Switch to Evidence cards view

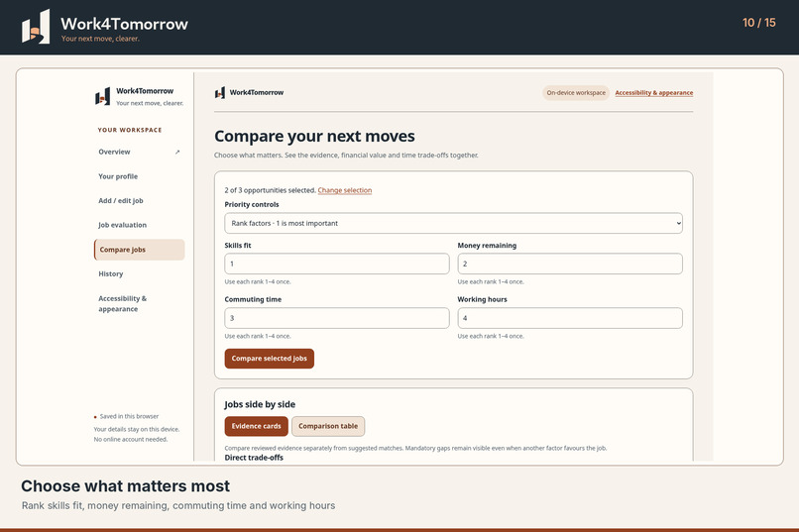(x=257, y=426)
